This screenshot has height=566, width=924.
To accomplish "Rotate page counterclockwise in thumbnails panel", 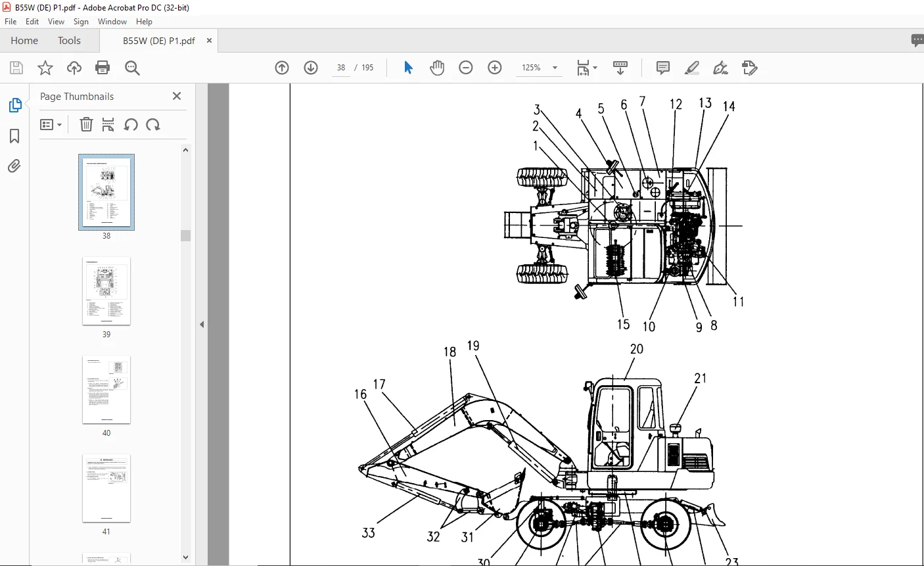I will (x=131, y=124).
